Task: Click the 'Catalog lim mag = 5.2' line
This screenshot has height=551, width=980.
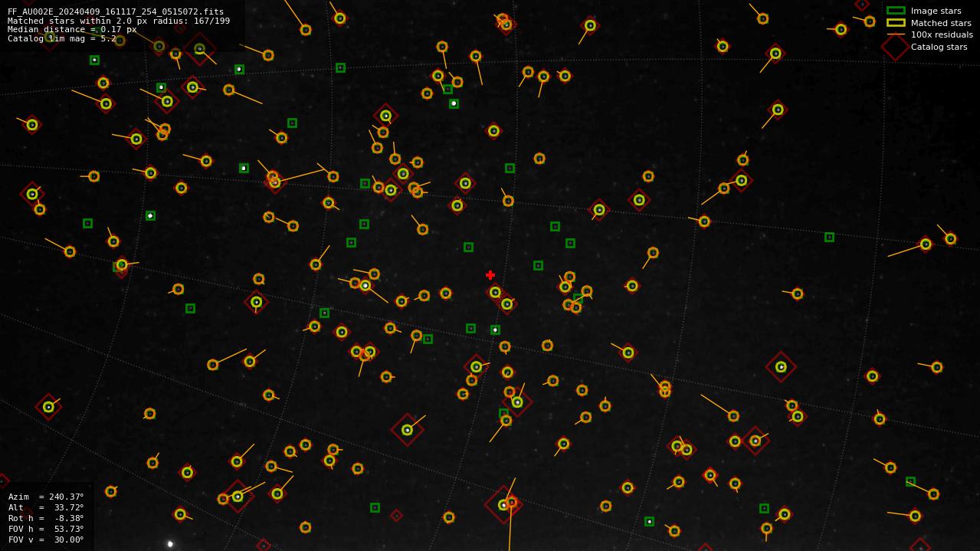Action: tap(62, 38)
